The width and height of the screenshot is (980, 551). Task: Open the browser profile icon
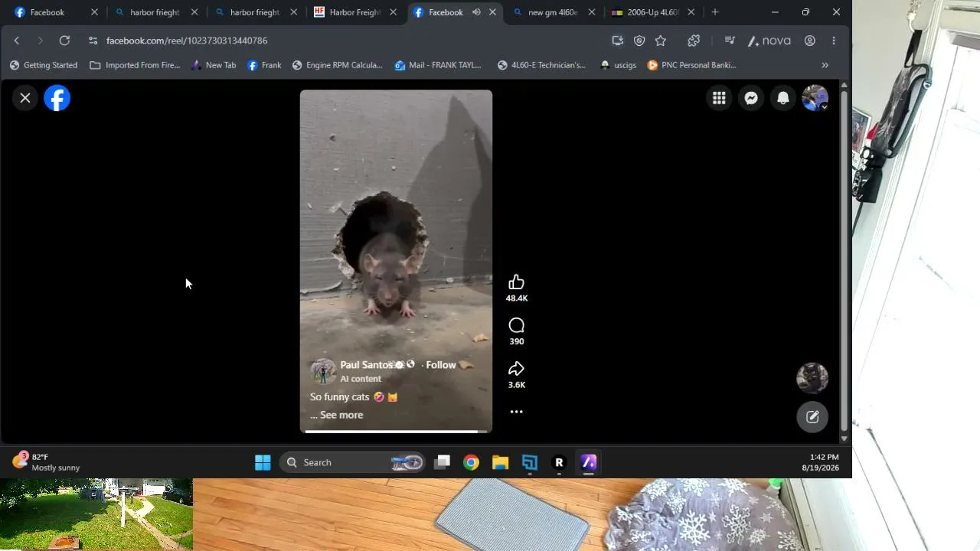809,41
